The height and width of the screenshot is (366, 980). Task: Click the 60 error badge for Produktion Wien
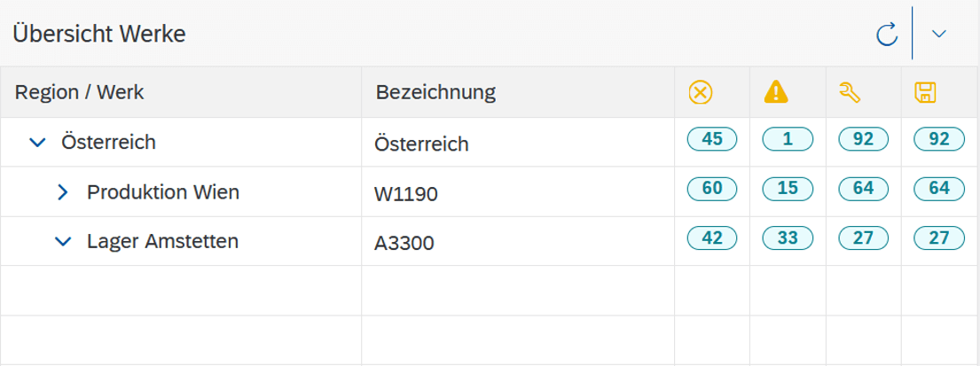(712, 188)
